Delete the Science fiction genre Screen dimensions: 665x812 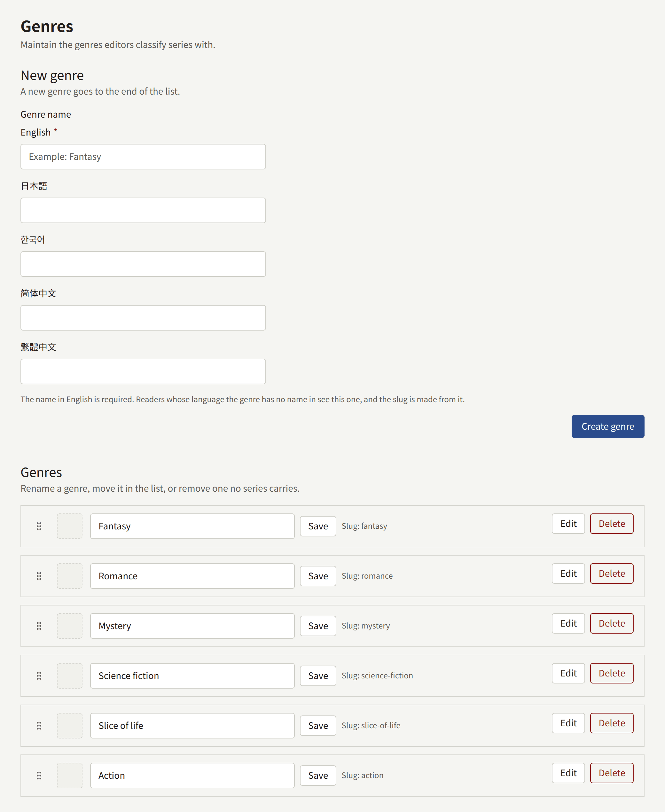tap(612, 673)
